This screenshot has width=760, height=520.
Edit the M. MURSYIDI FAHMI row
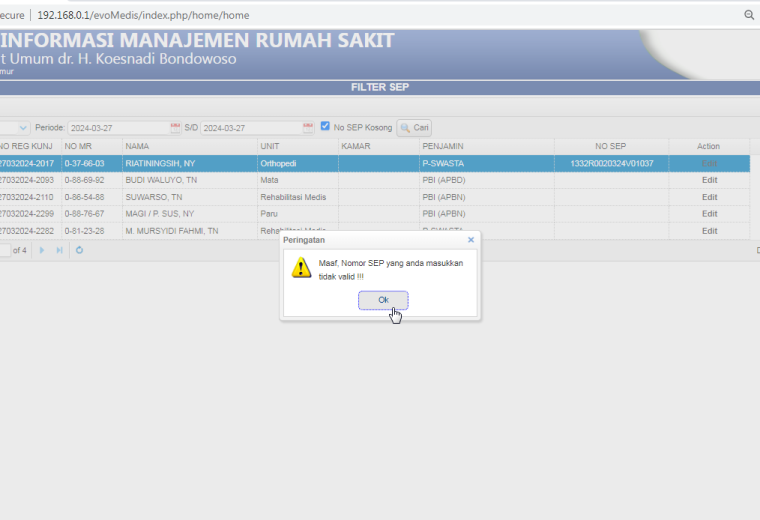(709, 231)
